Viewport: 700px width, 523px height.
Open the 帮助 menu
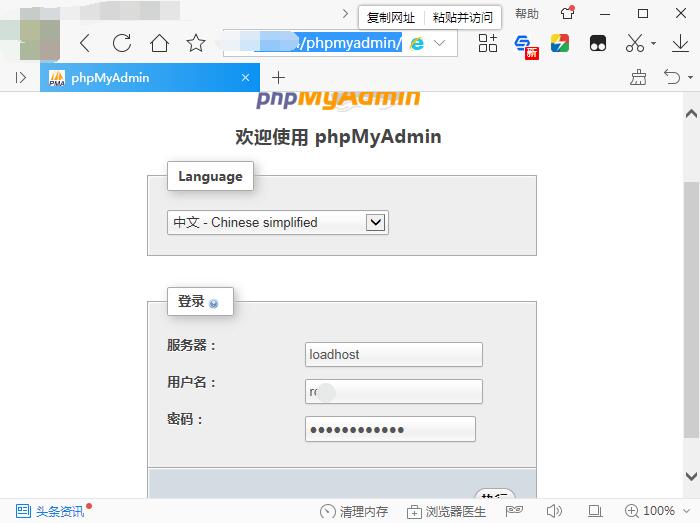tap(526, 14)
